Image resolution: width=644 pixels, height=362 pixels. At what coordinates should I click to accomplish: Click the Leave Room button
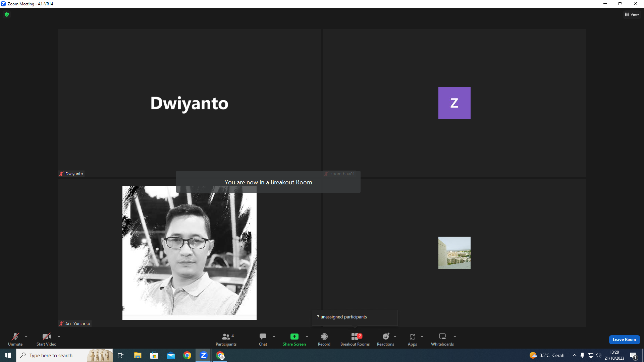(x=624, y=340)
